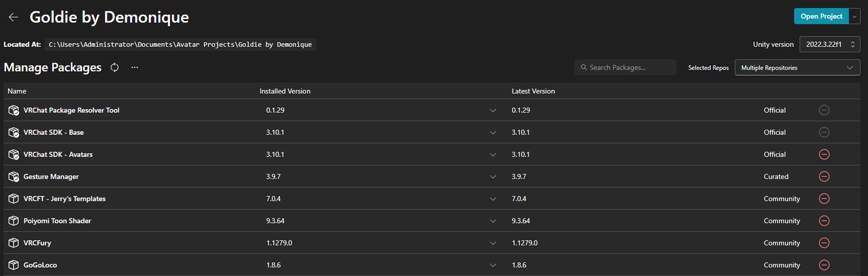Click the Open Project button
Screen dimensions: 868x276
pos(821,16)
